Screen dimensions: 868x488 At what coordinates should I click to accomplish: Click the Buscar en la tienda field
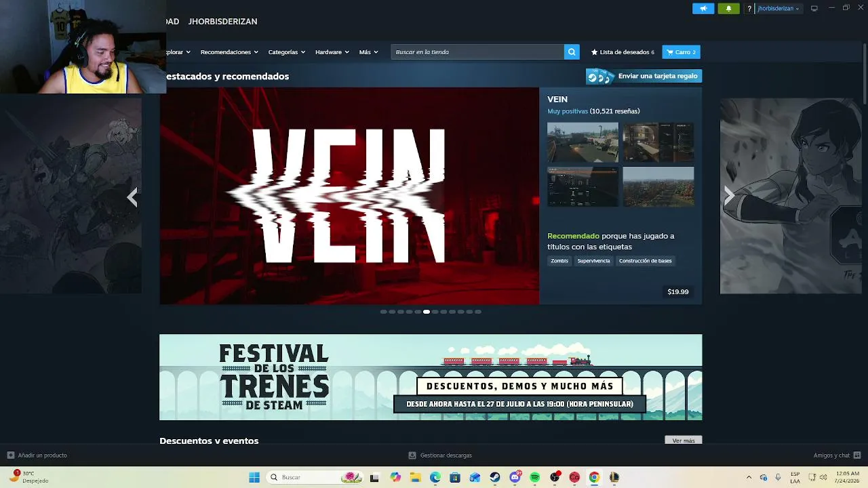(477, 52)
